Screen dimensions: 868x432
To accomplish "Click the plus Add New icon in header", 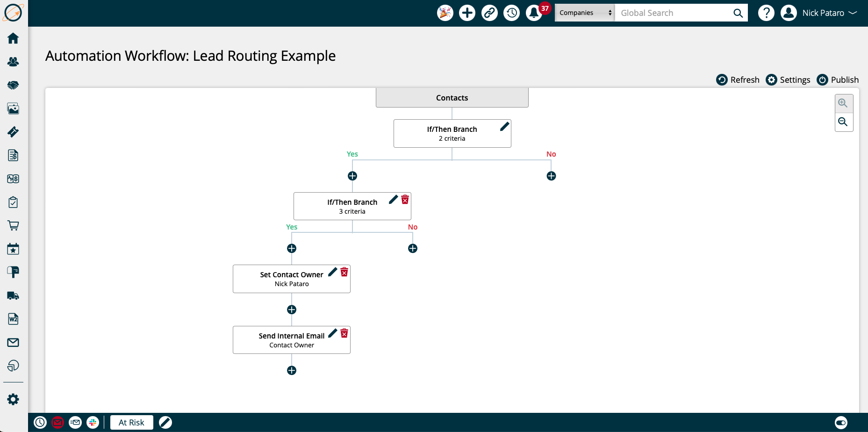I will click(467, 13).
